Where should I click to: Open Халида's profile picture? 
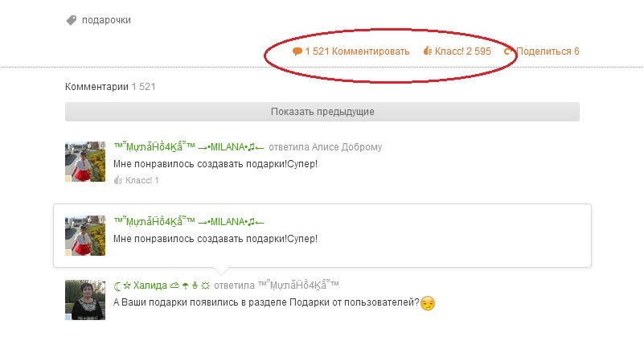coord(85,300)
